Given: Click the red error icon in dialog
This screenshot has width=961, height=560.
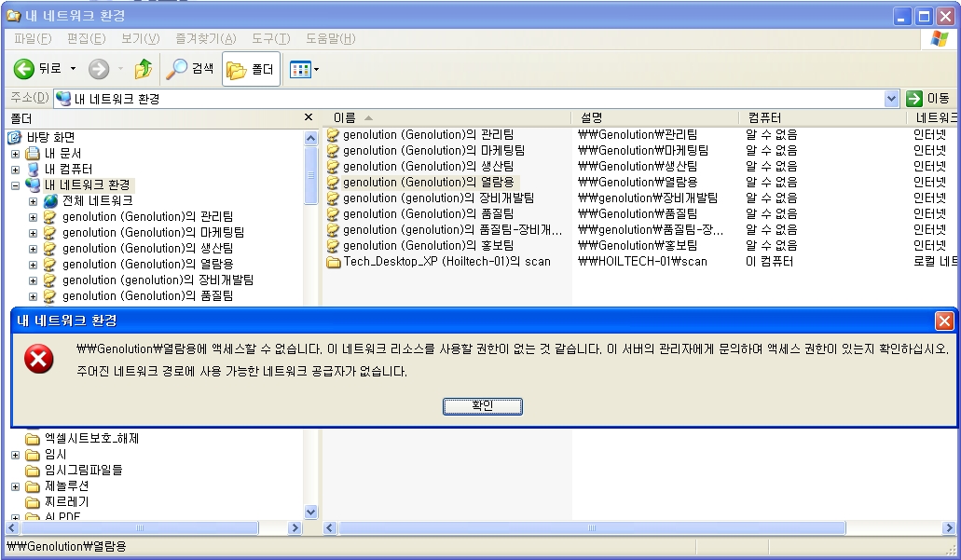Looking at the screenshot, I should [38, 359].
